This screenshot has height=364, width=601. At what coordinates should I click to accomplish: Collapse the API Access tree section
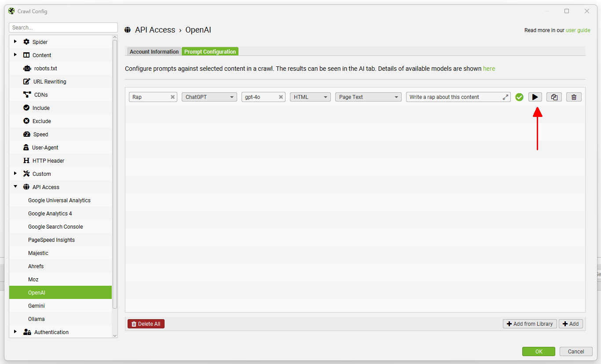coord(15,187)
